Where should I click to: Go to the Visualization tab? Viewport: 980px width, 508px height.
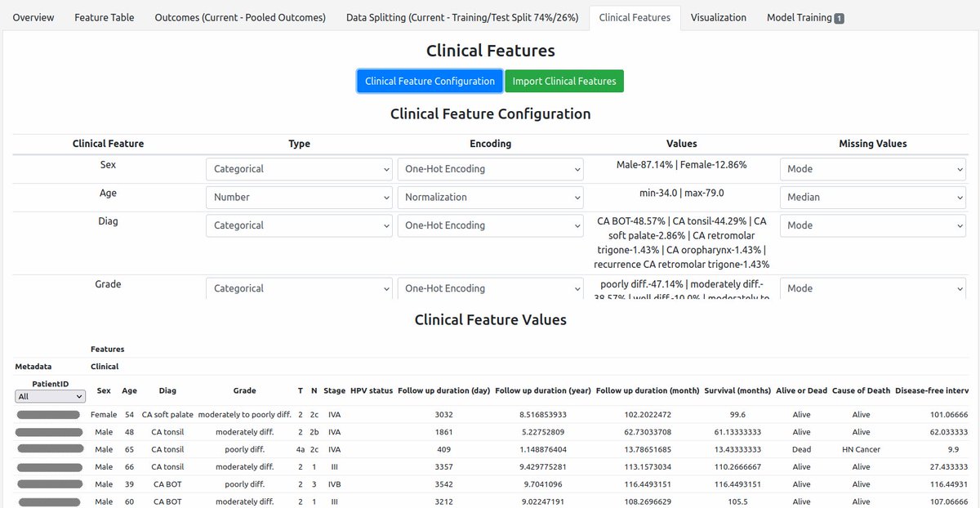point(719,17)
